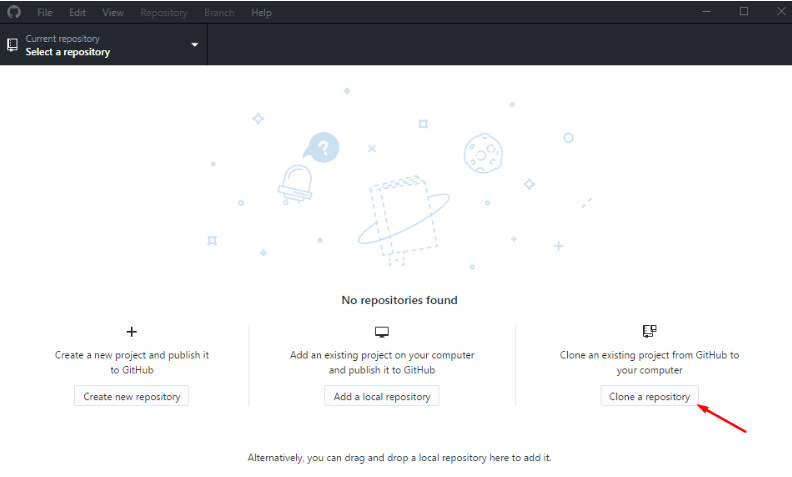Open the View menu
Viewport: 792px width, 477px height.
113,13
